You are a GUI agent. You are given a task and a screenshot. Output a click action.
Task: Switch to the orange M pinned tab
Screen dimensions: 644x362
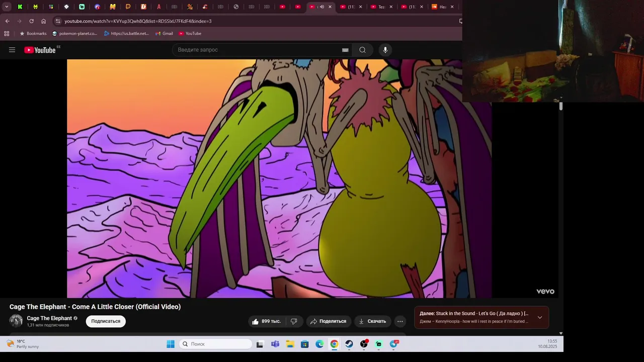(x=113, y=7)
